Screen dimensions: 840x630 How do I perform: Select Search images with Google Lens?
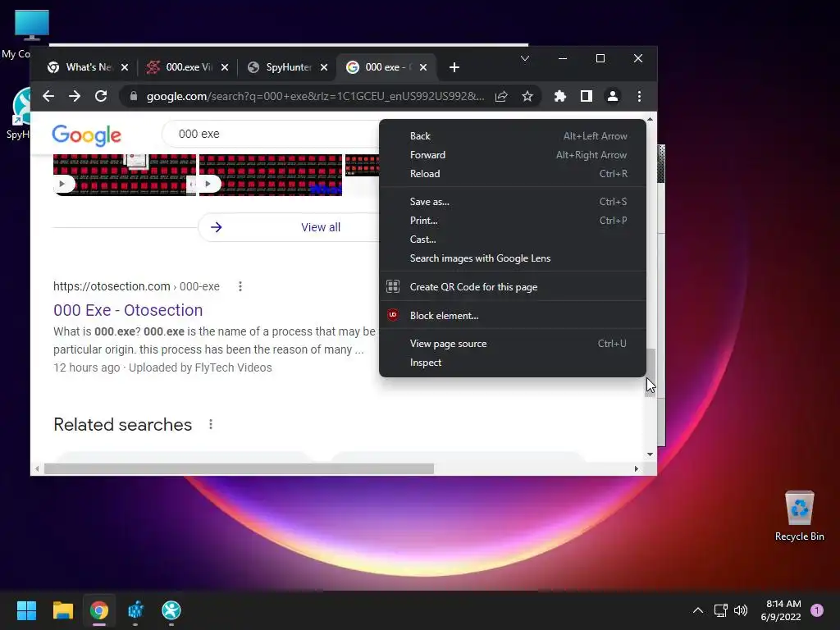click(x=513, y=258)
